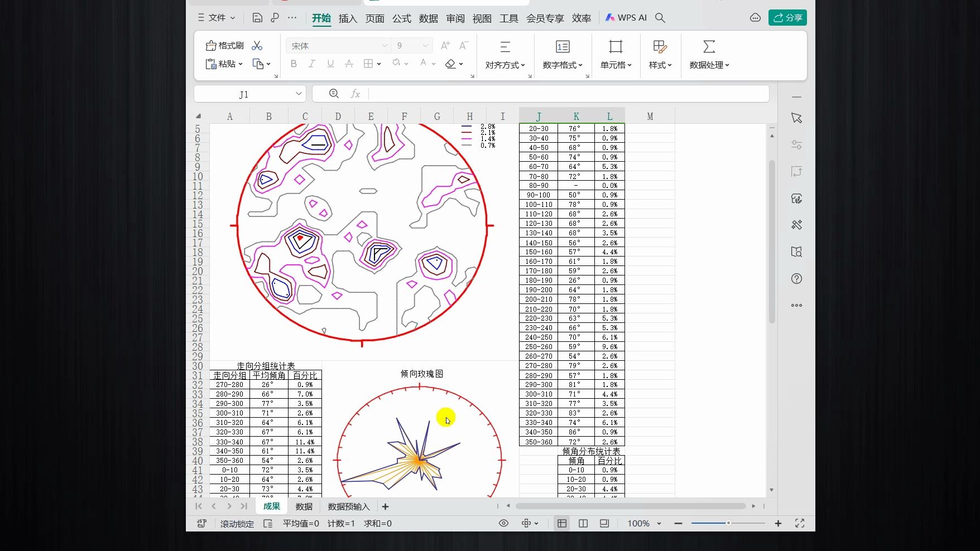The height and width of the screenshot is (551, 980).
Task: Switch to the 数据预输入 sheet tab
Action: [x=349, y=506]
